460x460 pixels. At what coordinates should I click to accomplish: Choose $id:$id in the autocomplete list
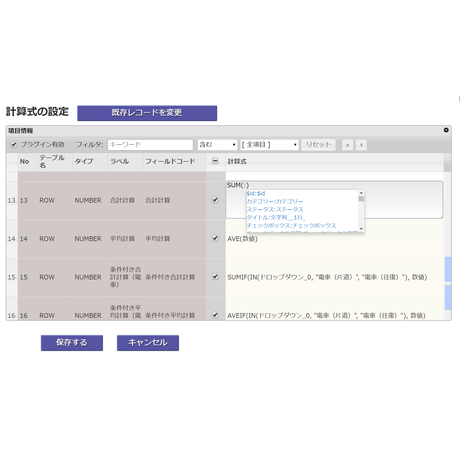[x=256, y=193]
